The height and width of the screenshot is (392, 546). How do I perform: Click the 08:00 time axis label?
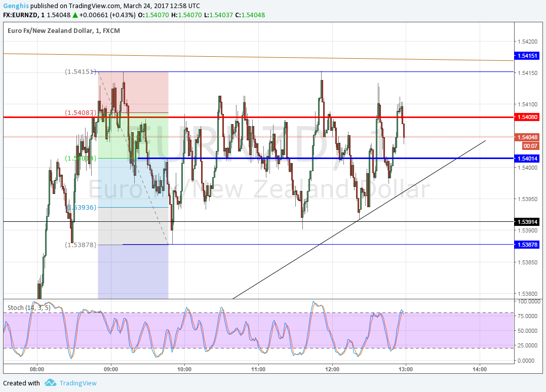pos(37,369)
